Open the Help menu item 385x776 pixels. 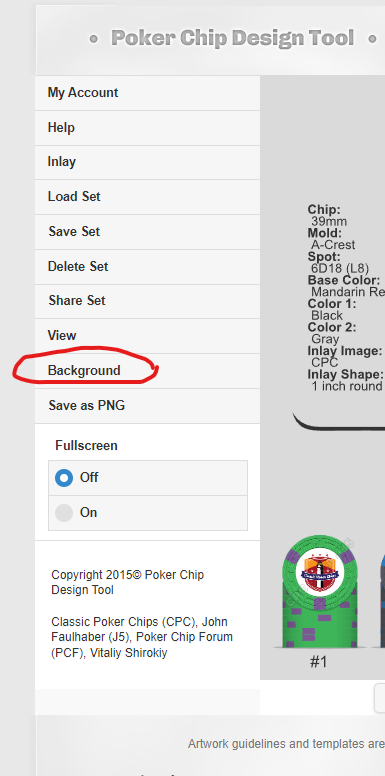pos(147,128)
